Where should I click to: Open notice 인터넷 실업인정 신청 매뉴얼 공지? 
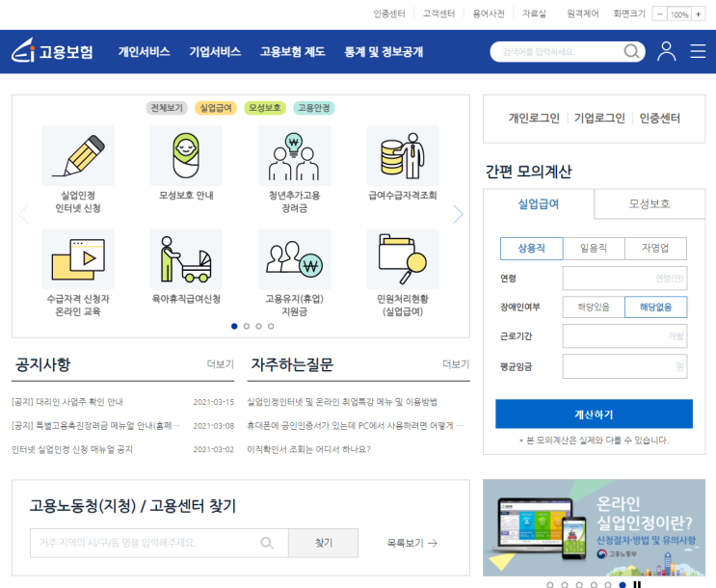72,449
